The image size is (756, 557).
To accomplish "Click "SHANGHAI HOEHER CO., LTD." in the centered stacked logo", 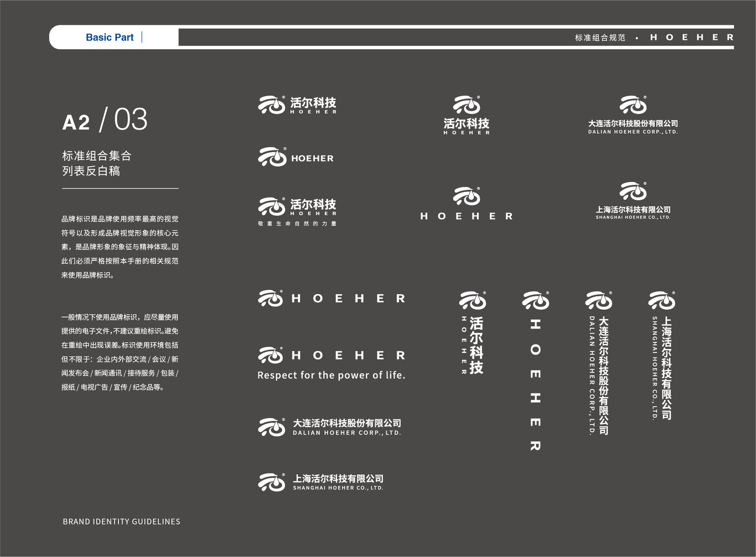I will click(633, 217).
